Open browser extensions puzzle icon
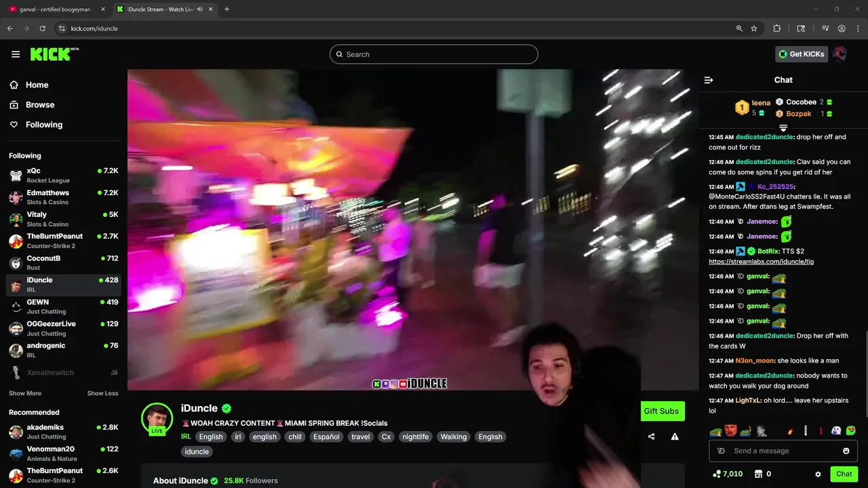Image resolution: width=868 pixels, height=488 pixels. (777, 28)
